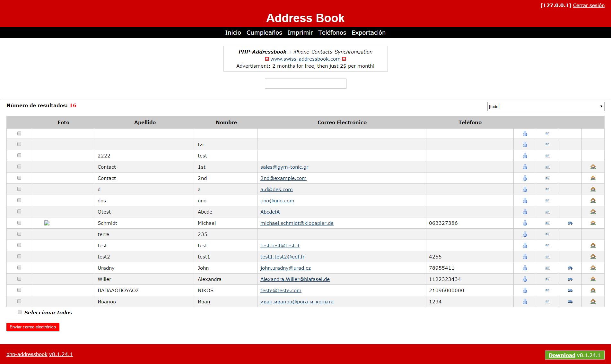Go to the Cumpleaños menu
This screenshot has height=364, width=611.
point(264,32)
